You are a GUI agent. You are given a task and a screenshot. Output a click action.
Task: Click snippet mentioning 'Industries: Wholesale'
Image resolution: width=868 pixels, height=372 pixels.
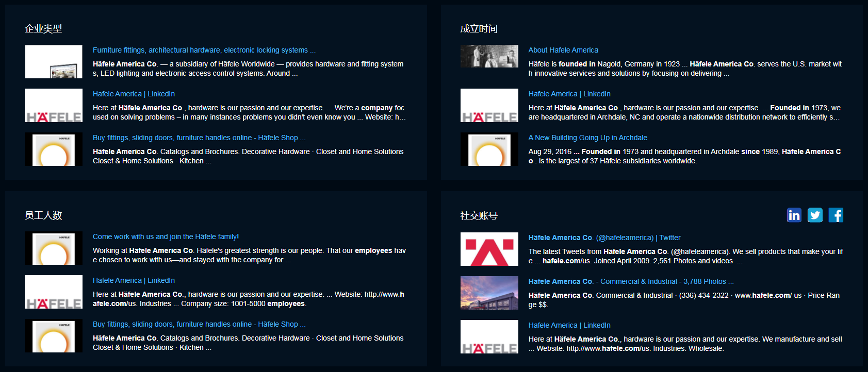point(685,344)
